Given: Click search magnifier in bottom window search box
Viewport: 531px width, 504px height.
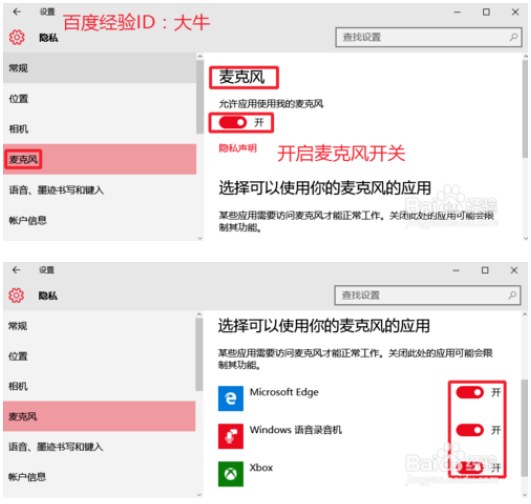Looking at the screenshot, I should click(x=512, y=295).
